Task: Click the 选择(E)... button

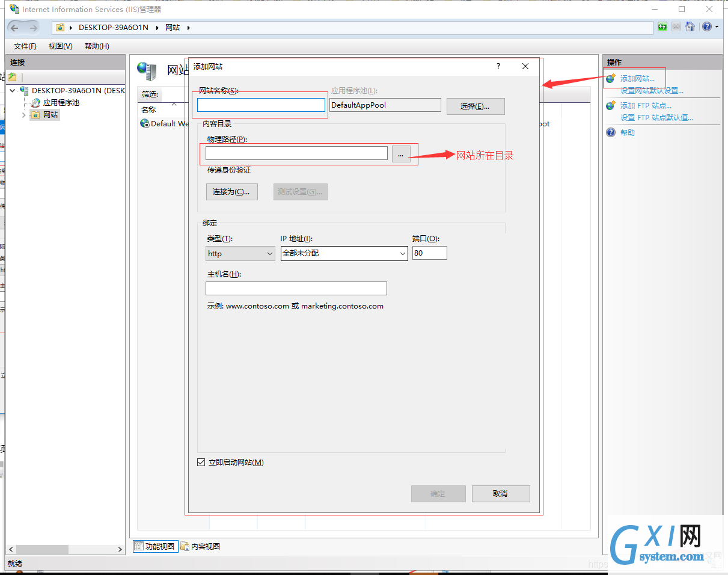Action: (476, 106)
